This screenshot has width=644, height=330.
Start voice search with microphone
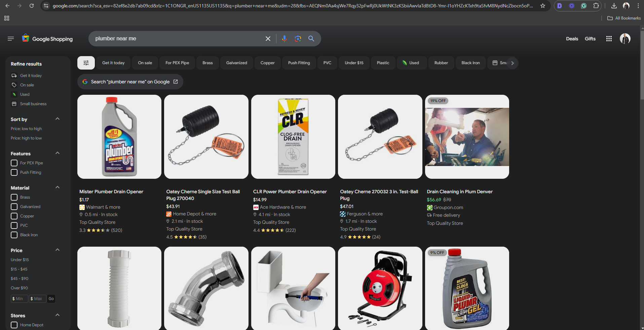(285, 39)
